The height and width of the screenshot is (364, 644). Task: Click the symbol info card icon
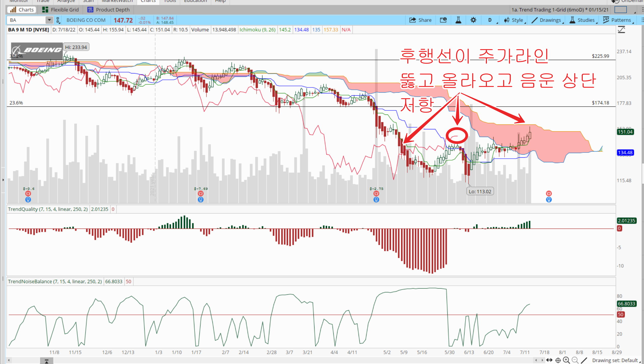coord(443,20)
